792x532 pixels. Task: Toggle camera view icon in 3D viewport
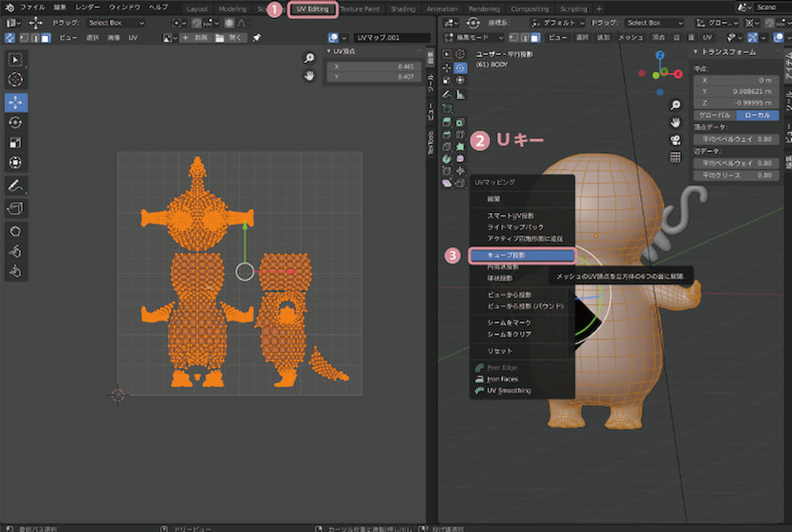point(675,140)
